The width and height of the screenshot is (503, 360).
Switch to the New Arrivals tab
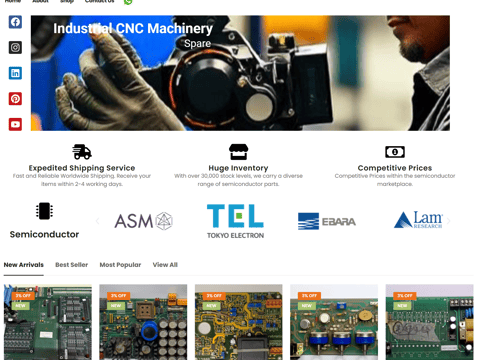[24, 265]
